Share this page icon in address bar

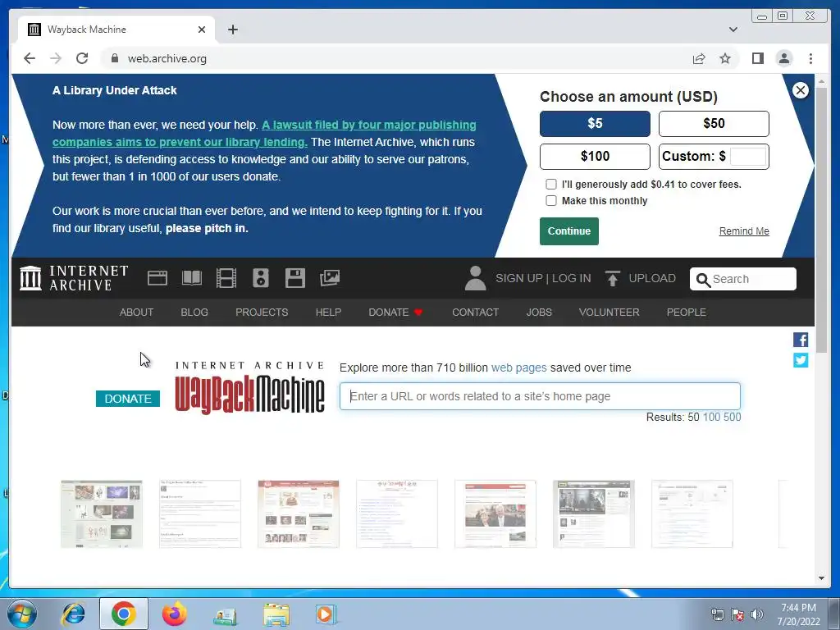tap(699, 58)
